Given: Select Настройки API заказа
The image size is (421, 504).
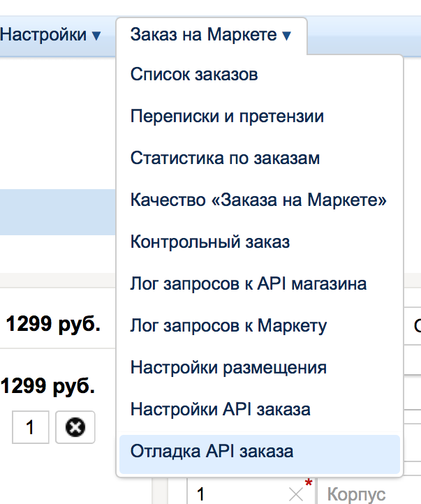Looking at the screenshot, I should pyautogui.click(x=220, y=409).
